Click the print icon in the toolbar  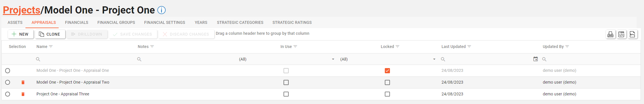610,34
